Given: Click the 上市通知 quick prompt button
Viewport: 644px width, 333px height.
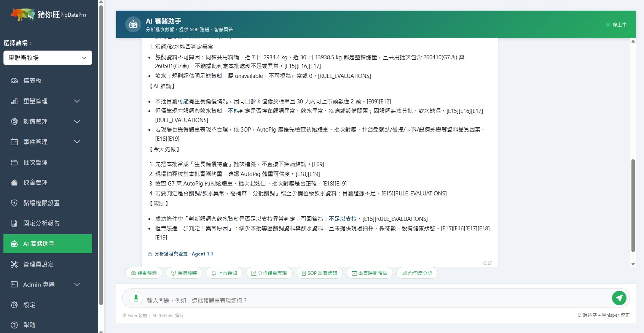Looking at the screenshot, I should tap(224, 273).
